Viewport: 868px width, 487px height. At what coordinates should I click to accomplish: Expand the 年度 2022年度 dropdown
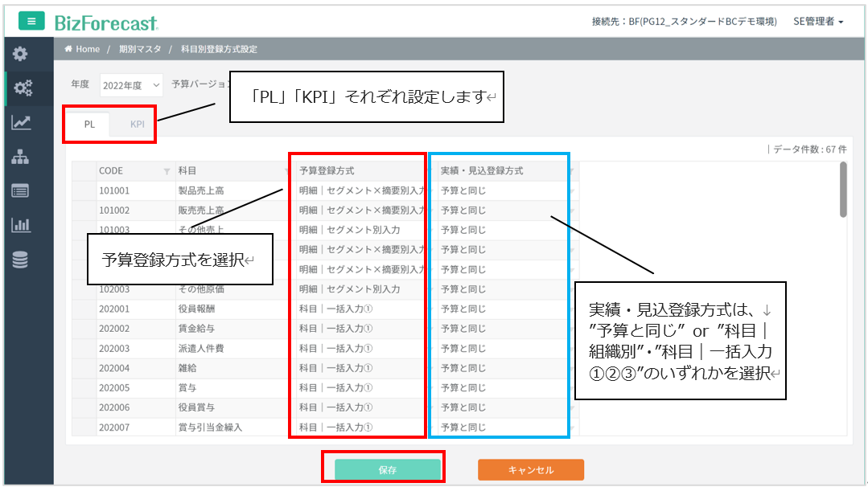pos(131,84)
